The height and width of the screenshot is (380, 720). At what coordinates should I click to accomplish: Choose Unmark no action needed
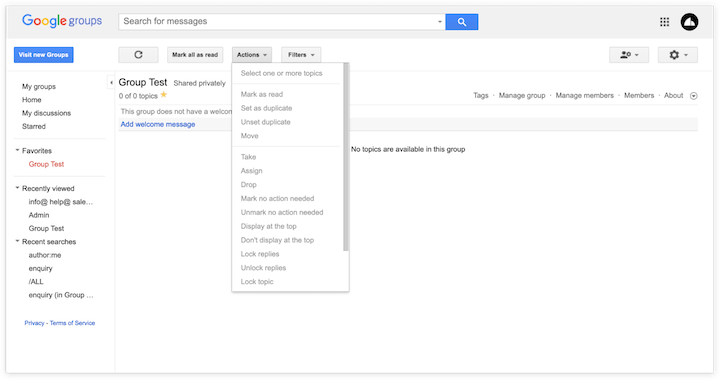coord(282,212)
